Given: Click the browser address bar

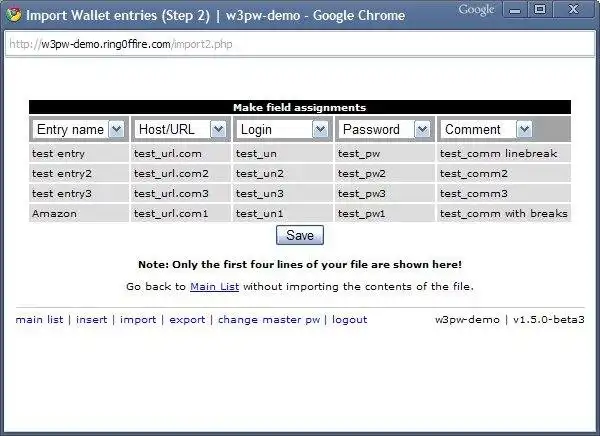Looking at the screenshot, I should (x=300, y=44).
